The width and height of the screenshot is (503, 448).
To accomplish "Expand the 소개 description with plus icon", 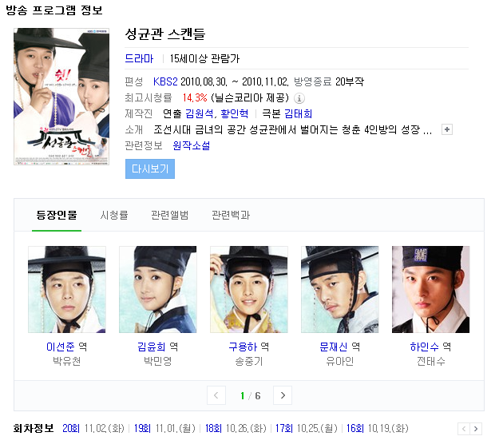I will 447,129.
